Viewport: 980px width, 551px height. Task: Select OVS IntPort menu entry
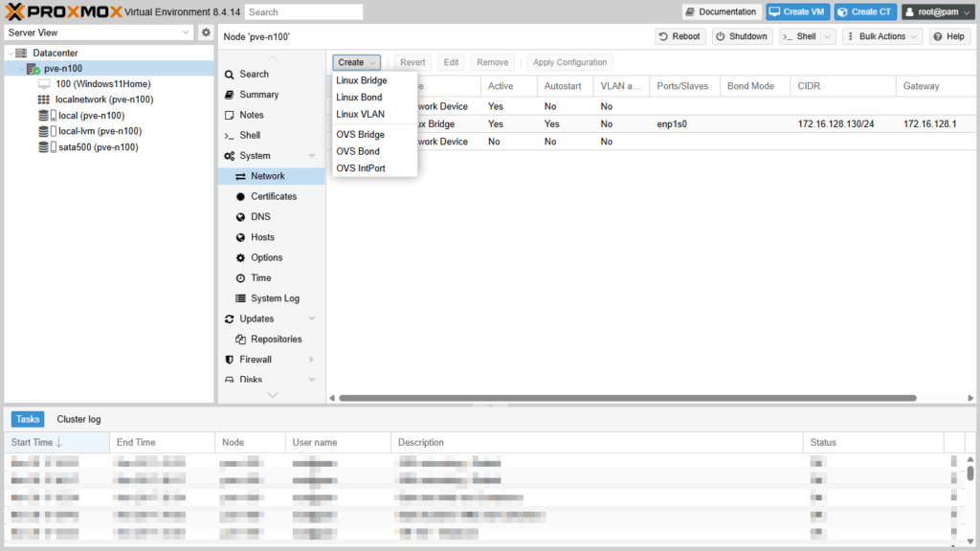pos(361,168)
